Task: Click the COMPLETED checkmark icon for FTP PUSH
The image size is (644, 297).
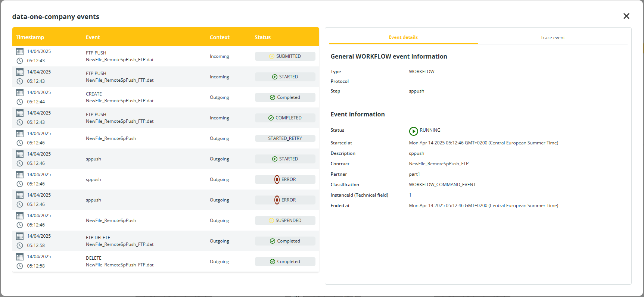Action: (x=271, y=118)
